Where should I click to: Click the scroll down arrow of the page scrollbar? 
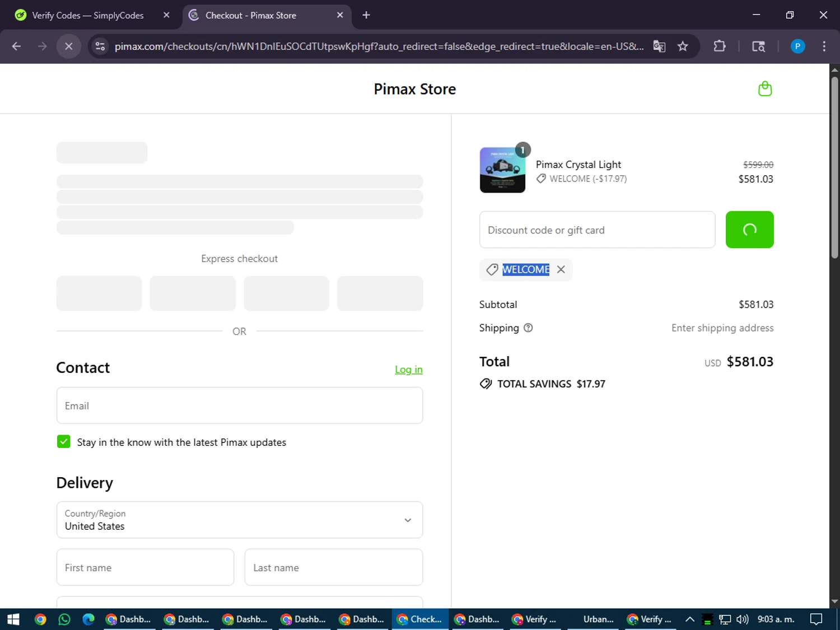(x=834, y=602)
